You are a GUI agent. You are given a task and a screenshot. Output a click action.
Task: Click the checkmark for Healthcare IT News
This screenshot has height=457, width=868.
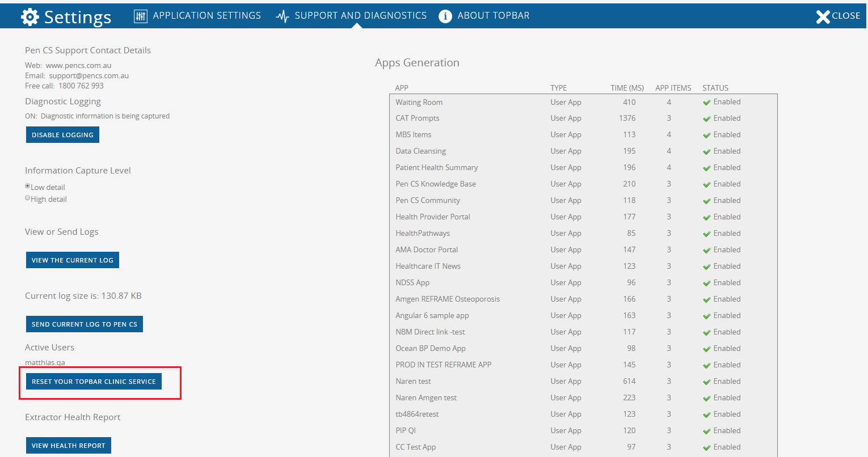click(x=707, y=267)
